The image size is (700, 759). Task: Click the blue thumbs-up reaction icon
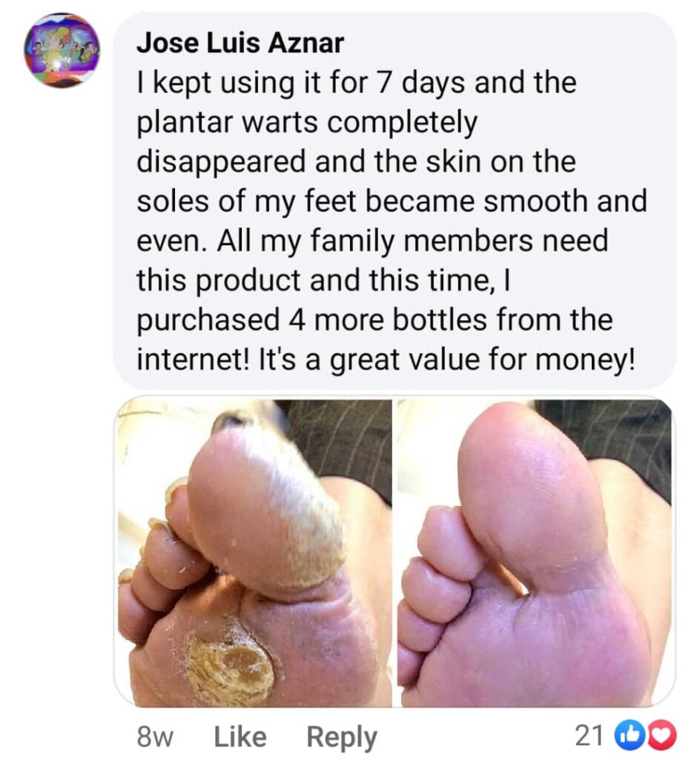(x=625, y=736)
